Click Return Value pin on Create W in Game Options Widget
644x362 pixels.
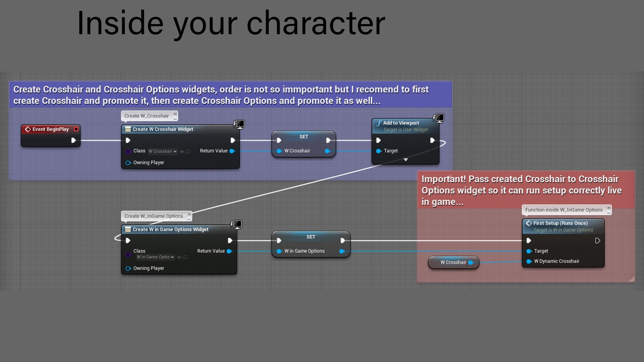tap(229, 251)
